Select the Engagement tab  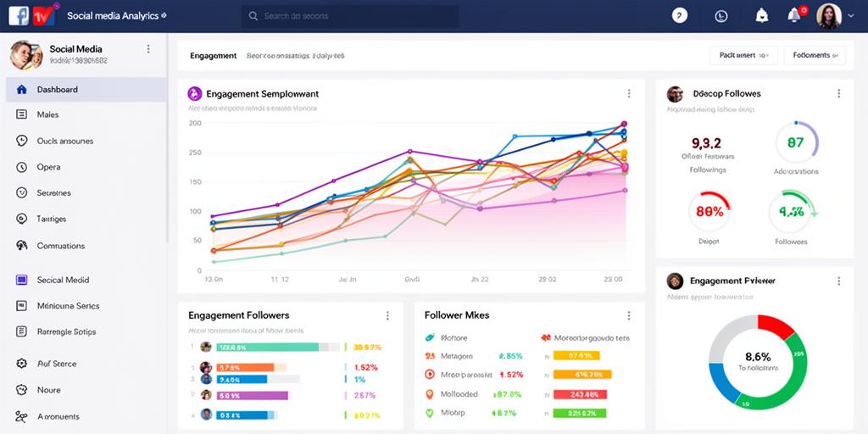tap(213, 56)
